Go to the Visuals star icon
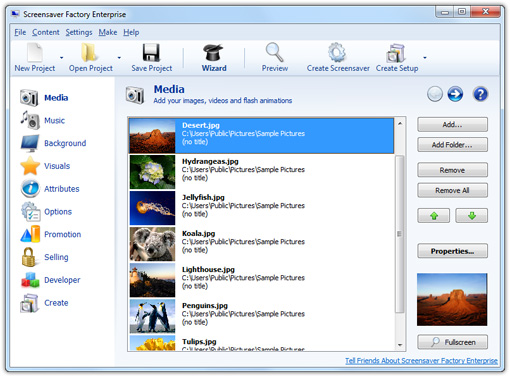 30,166
